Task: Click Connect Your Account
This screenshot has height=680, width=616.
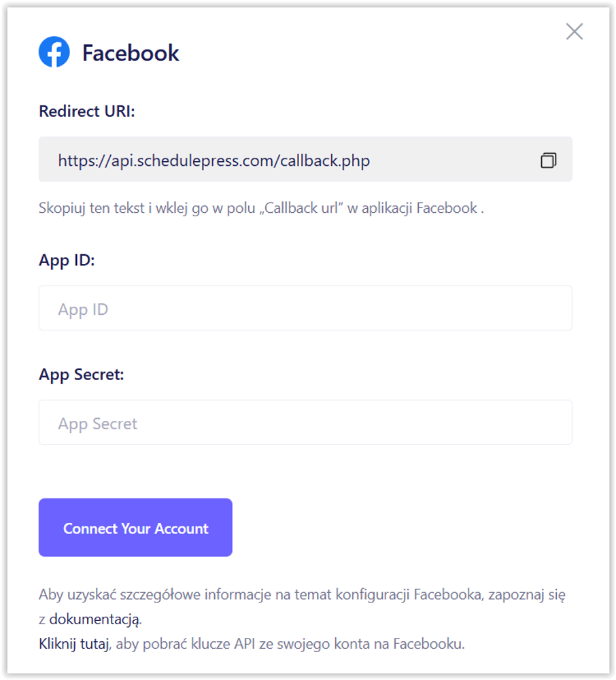Action: (135, 527)
